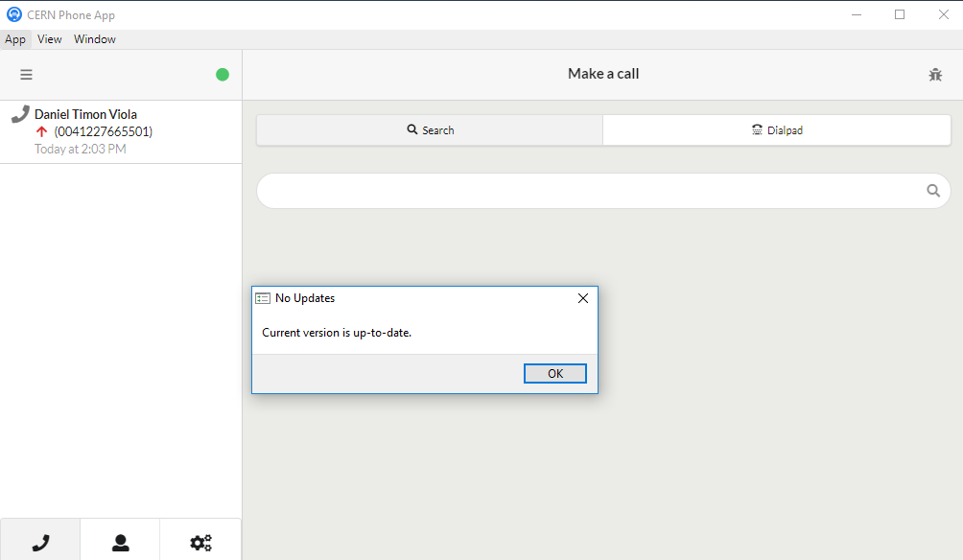Open the App menu
Viewport: 963px width, 560px height.
coord(15,39)
